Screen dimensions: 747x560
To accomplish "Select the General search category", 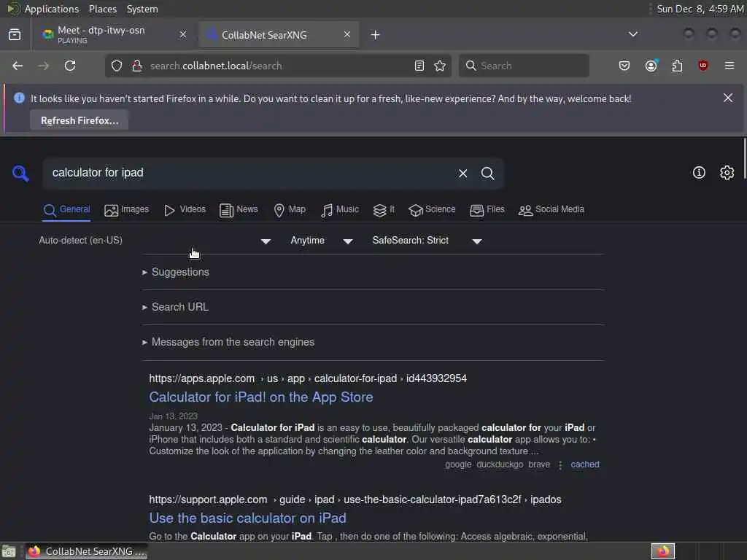I will 66,209.
